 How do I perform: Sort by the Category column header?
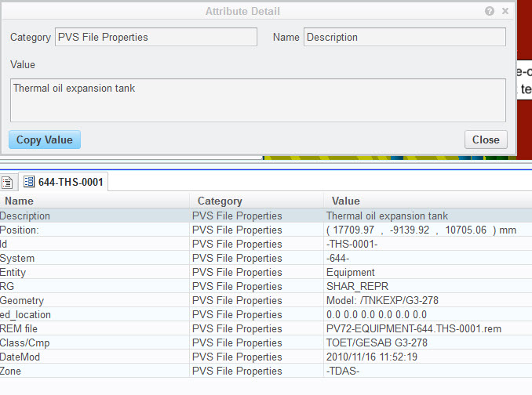pyautogui.click(x=257, y=201)
